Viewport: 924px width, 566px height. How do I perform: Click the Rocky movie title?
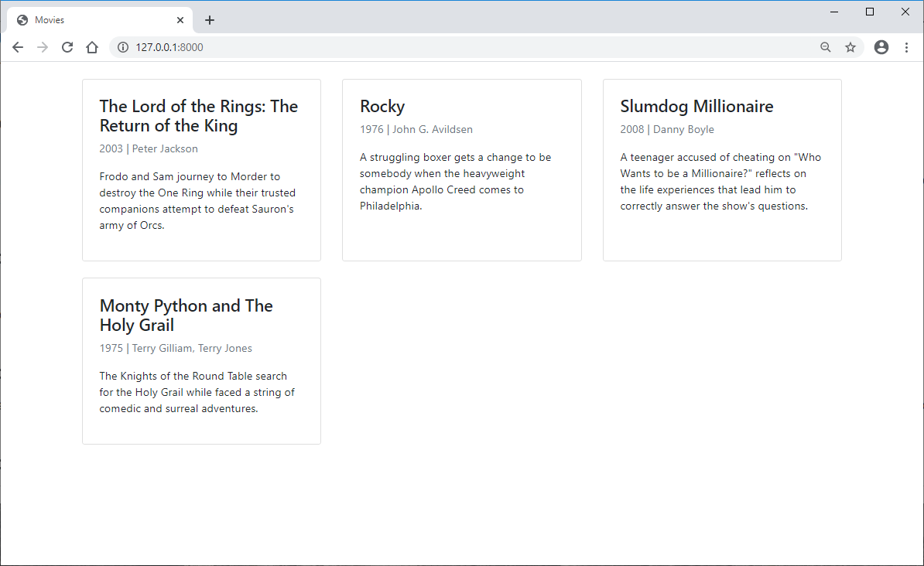(x=382, y=107)
